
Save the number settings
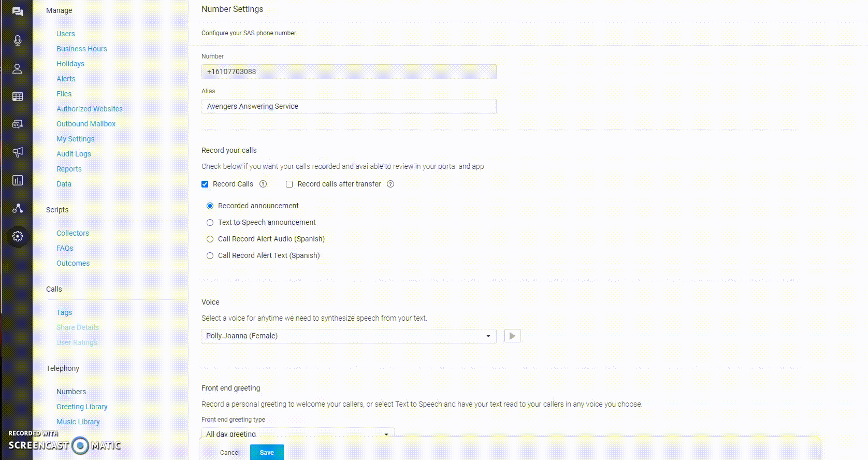coord(267,452)
